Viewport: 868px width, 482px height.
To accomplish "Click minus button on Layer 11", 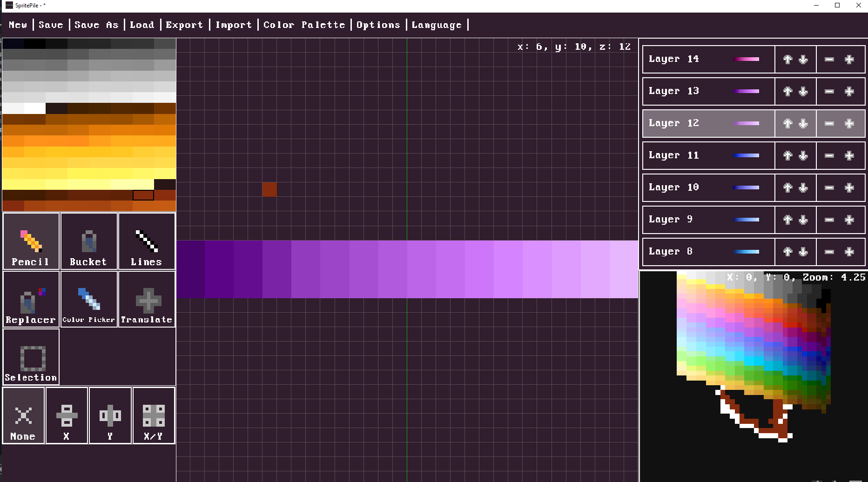I will [829, 155].
